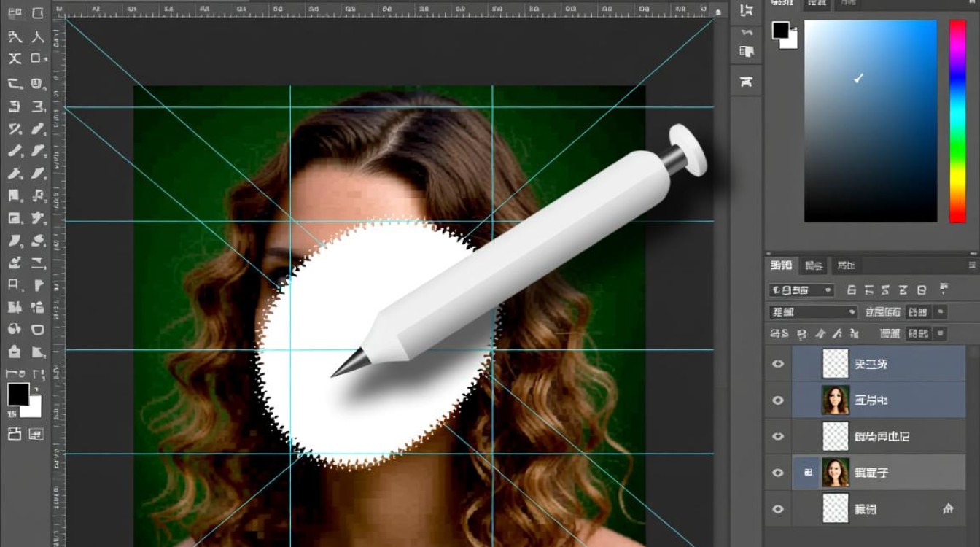This screenshot has width=980, height=547.
Task: Hide the middle layer in the layer stack
Action: coord(778,436)
